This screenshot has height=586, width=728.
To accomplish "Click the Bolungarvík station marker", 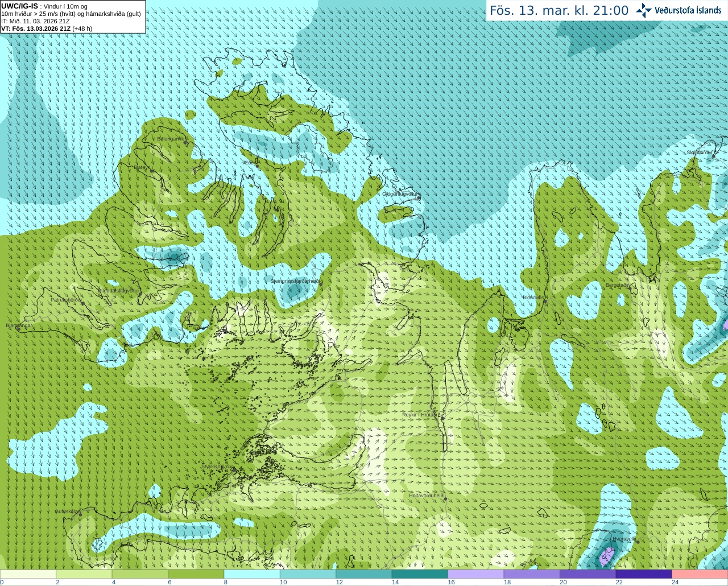I will [186, 143].
